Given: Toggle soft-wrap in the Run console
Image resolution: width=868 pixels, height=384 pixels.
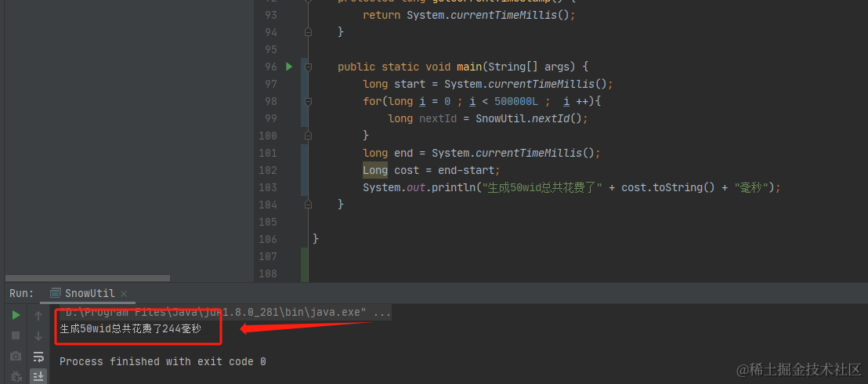Looking at the screenshot, I should (38, 357).
